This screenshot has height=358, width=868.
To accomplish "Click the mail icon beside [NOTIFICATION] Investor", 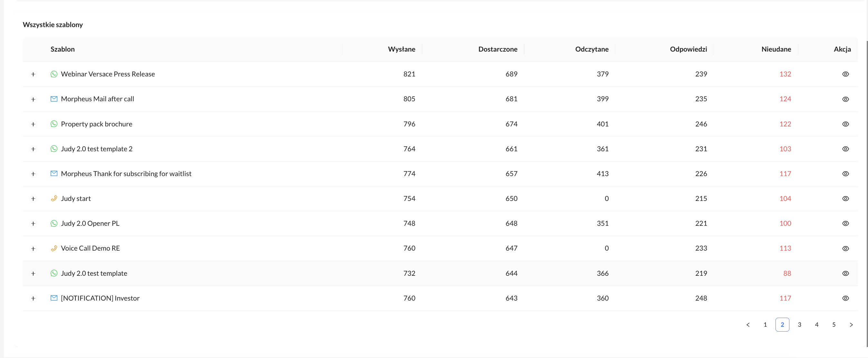I will [x=54, y=298].
